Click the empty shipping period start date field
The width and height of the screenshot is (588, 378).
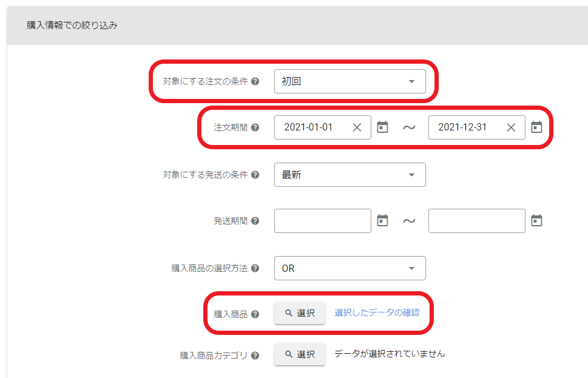coord(322,221)
